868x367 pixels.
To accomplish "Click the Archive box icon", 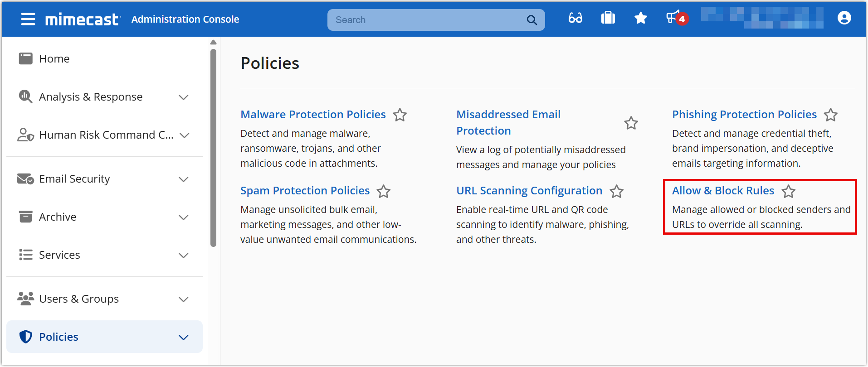I will (x=26, y=217).
